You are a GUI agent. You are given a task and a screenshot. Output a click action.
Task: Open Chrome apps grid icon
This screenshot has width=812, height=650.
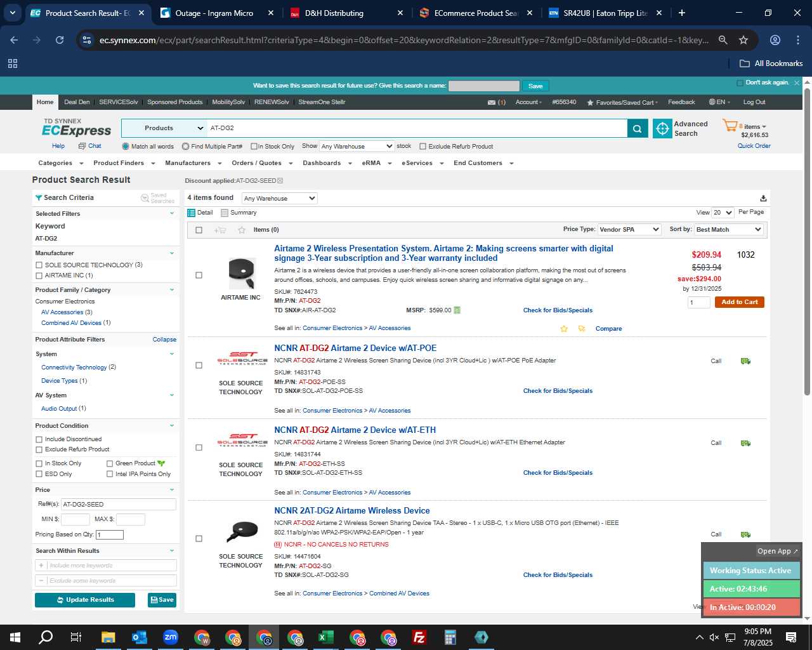(13, 63)
